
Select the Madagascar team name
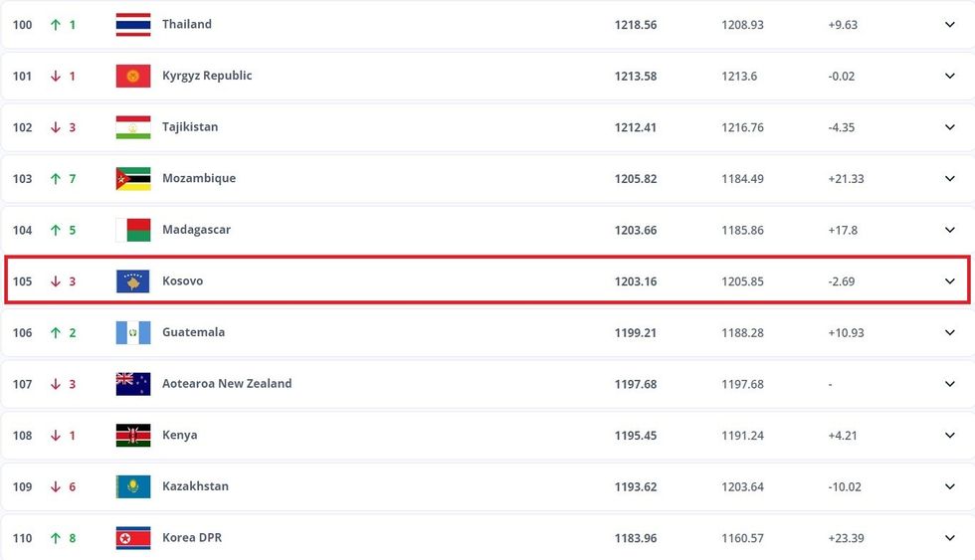pos(196,230)
